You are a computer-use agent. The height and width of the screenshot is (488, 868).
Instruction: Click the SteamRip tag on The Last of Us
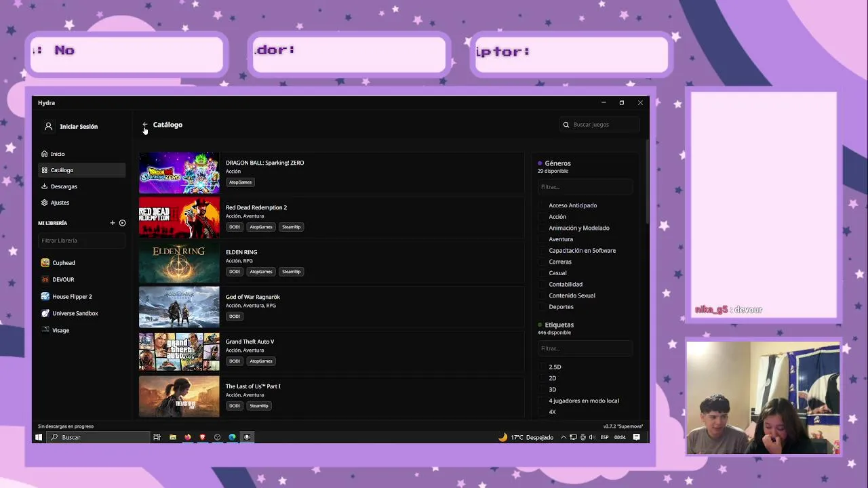[258, 406]
